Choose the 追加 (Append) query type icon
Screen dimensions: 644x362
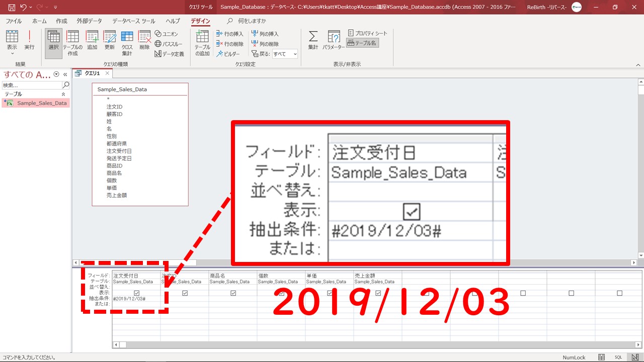92,39
